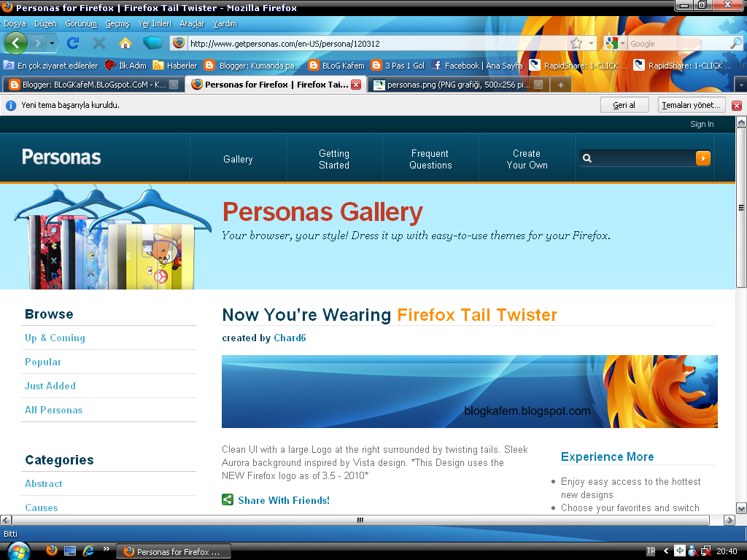
Task: Open the All Personas browse link
Action: [x=53, y=410]
